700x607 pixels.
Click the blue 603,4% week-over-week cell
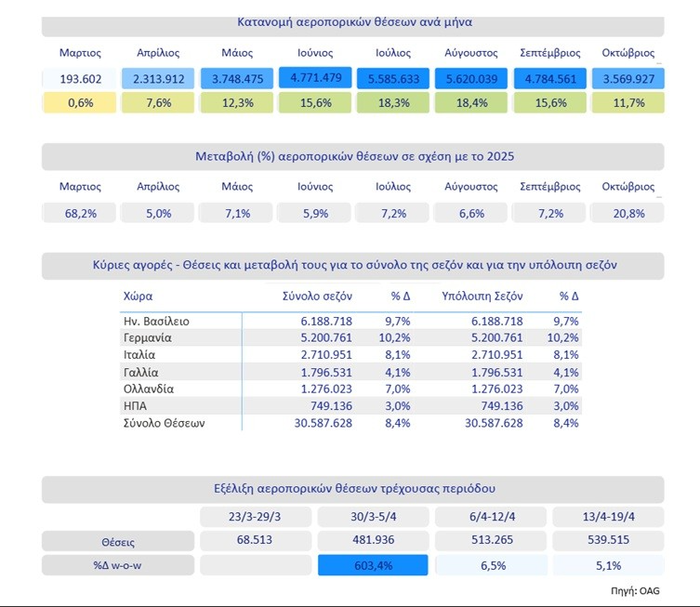click(372, 564)
